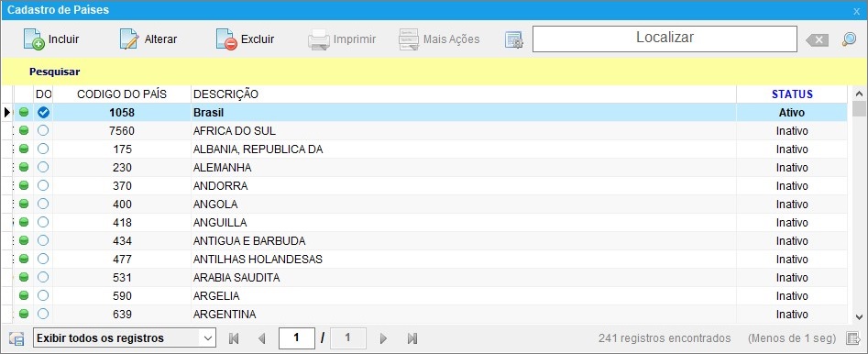
Task: Click the Excluir toolbar button
Action: (x=245, y=39)
